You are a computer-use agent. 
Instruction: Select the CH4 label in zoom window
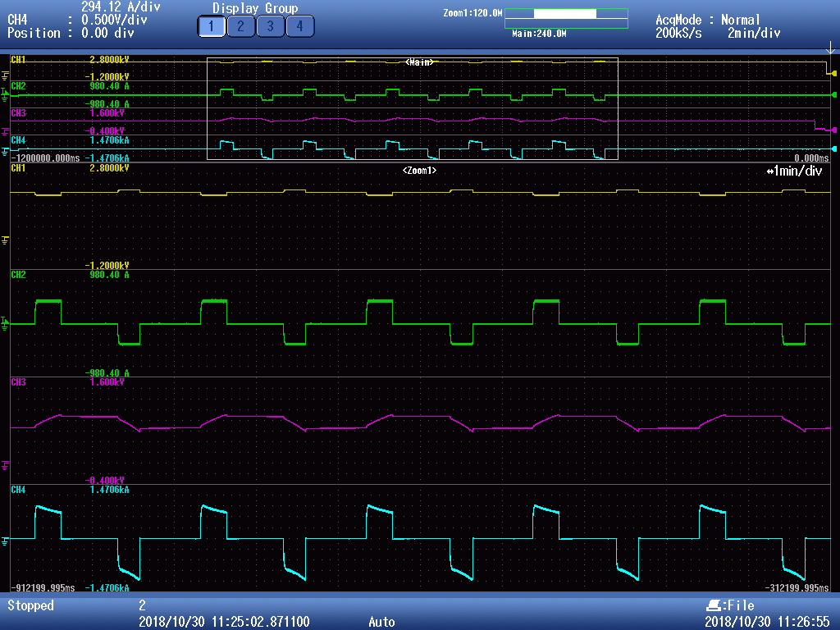[x=18, y=490]
